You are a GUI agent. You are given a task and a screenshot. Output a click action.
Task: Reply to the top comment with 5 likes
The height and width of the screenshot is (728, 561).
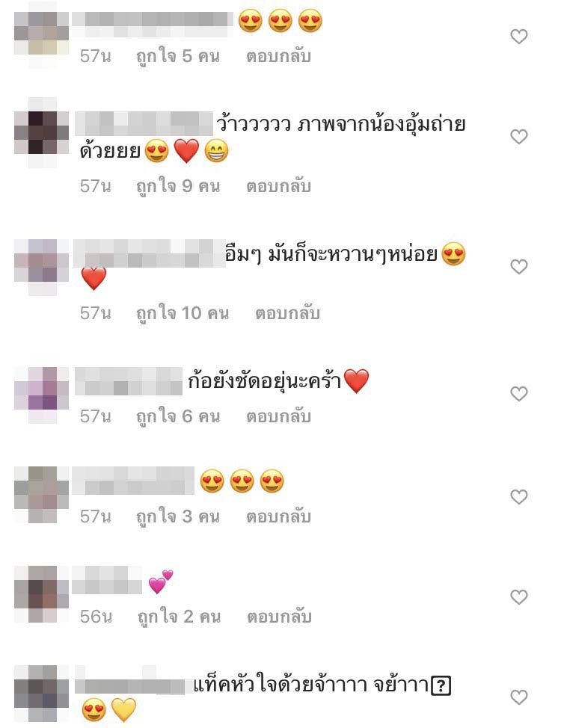pyautogui.click(x=278, y=56)
